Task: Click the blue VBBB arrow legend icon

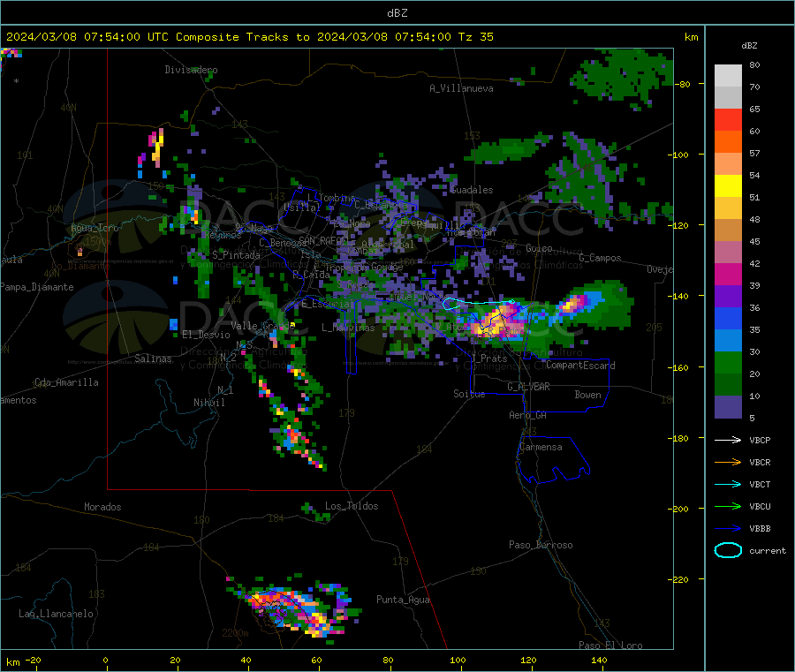Action: 728,529
